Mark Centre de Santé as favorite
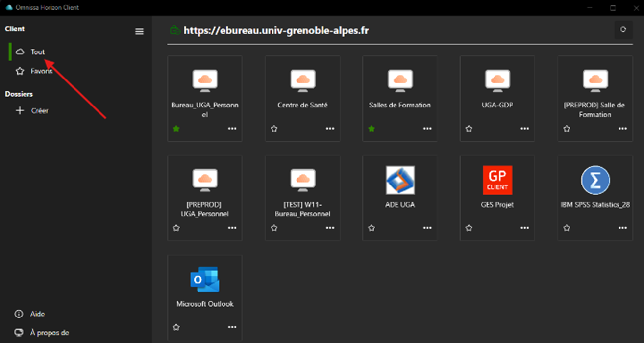The width and height of the screenshot is (644, 343). (x=274, y=129)
